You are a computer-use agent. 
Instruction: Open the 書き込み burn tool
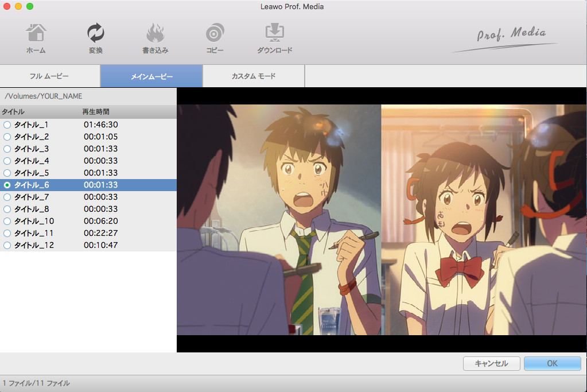(x=155, y=38)
